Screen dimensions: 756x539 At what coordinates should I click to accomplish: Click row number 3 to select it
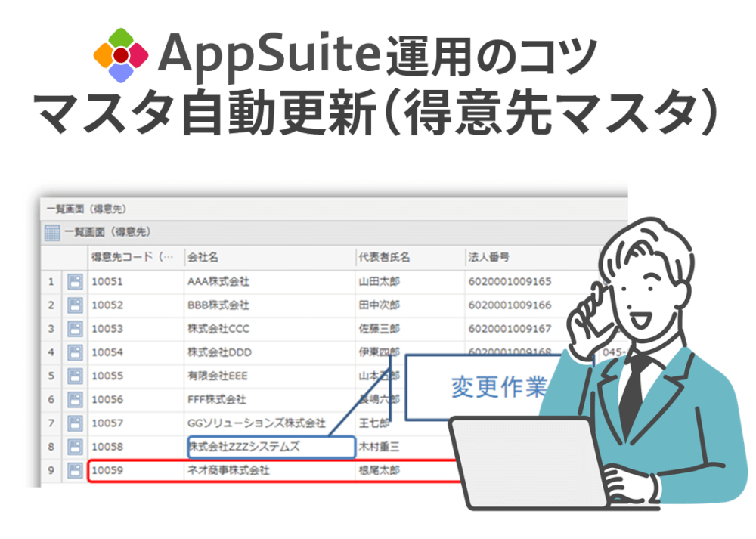point(50,329)
